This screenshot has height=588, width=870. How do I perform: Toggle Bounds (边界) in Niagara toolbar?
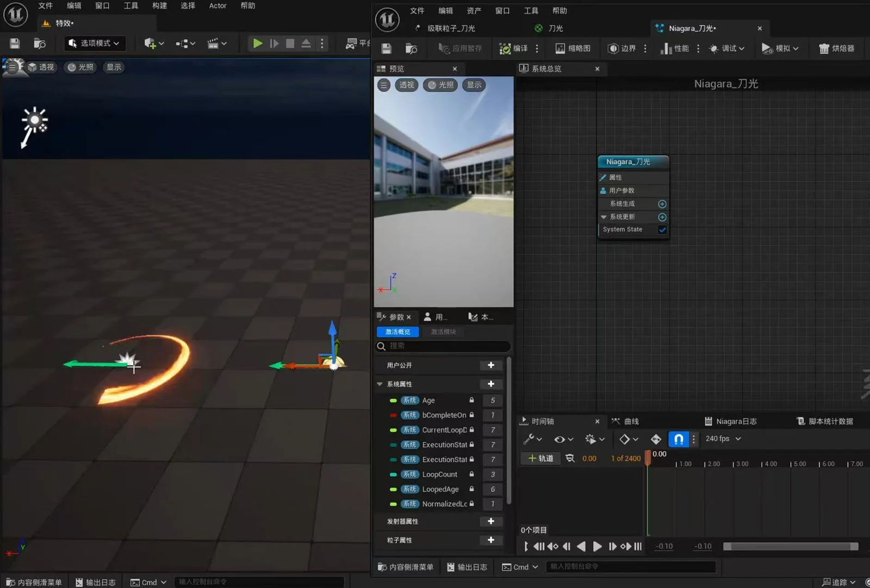click(622, 48)
